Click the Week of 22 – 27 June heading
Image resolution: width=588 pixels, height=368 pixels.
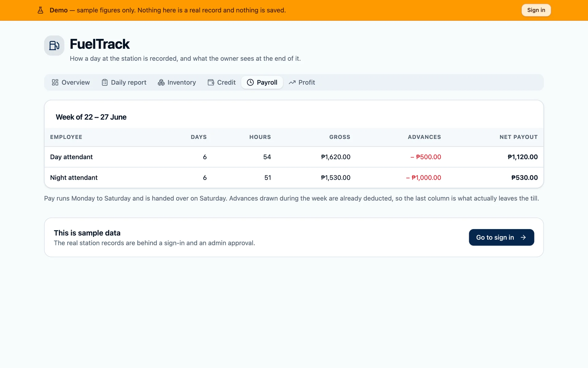point(91,117)
